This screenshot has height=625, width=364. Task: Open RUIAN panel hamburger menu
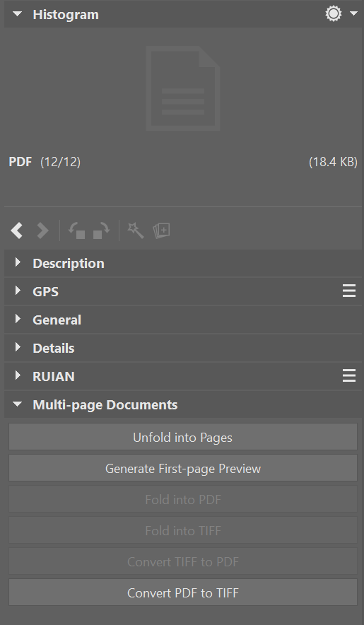click(x=349, y=376)
